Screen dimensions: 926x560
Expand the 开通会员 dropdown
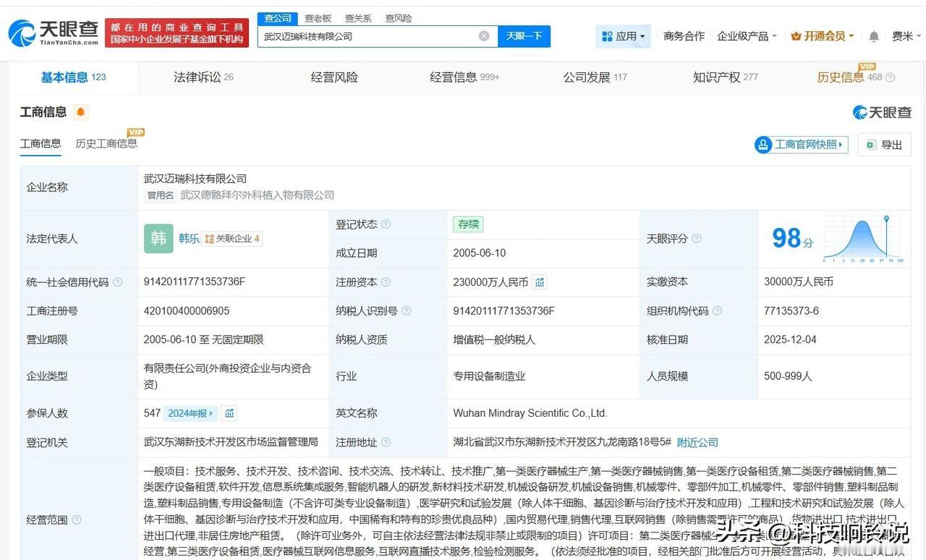coord(823,35)
